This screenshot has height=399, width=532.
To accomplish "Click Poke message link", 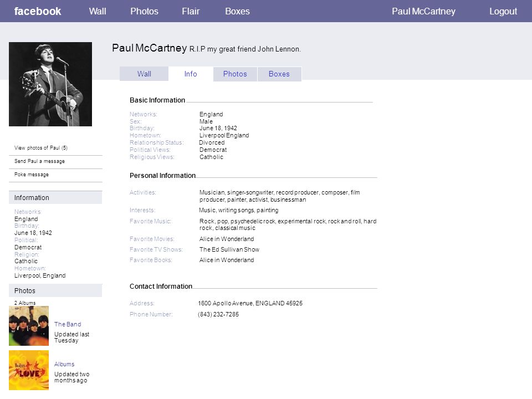I will 31,175.
